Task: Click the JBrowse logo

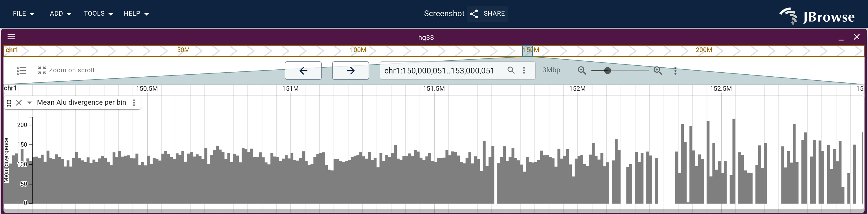Action: click(x=817, y=16)
